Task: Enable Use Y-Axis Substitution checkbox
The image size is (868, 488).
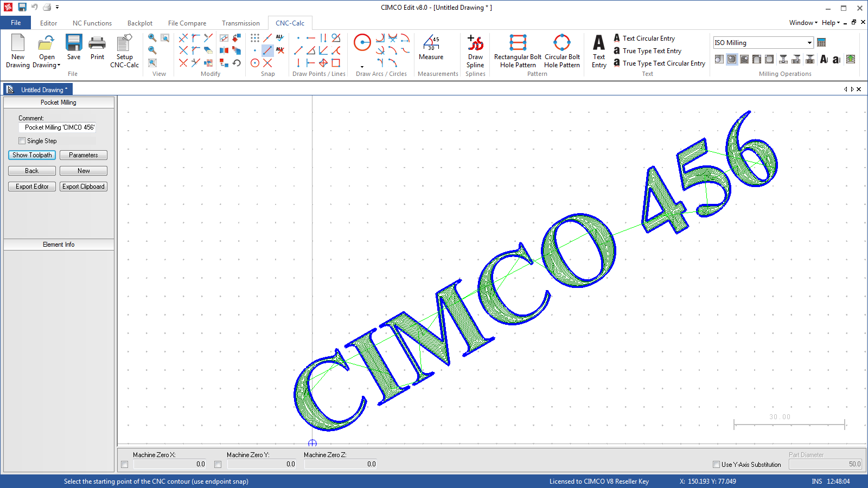Action: point(716,465)
